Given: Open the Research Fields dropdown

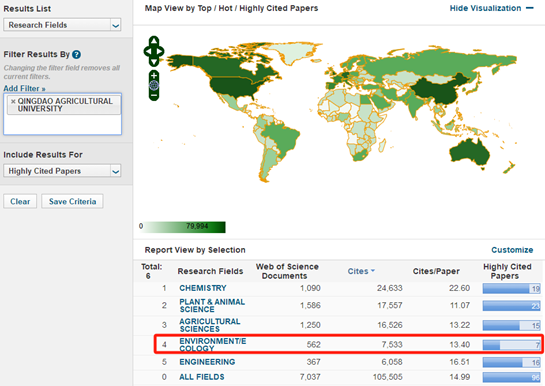Looking at the screenshot, I should (62, 25).
